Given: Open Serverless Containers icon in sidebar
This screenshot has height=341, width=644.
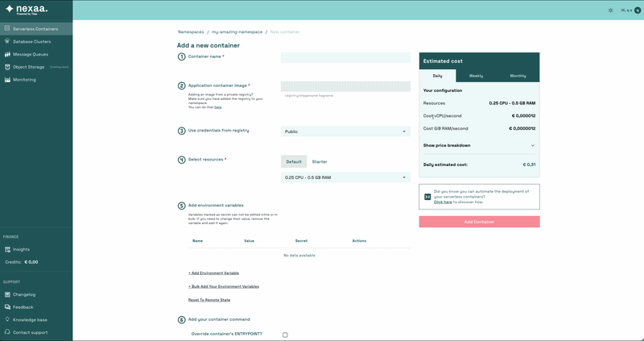Looking at the screenshot, I should tap(7, 29).
